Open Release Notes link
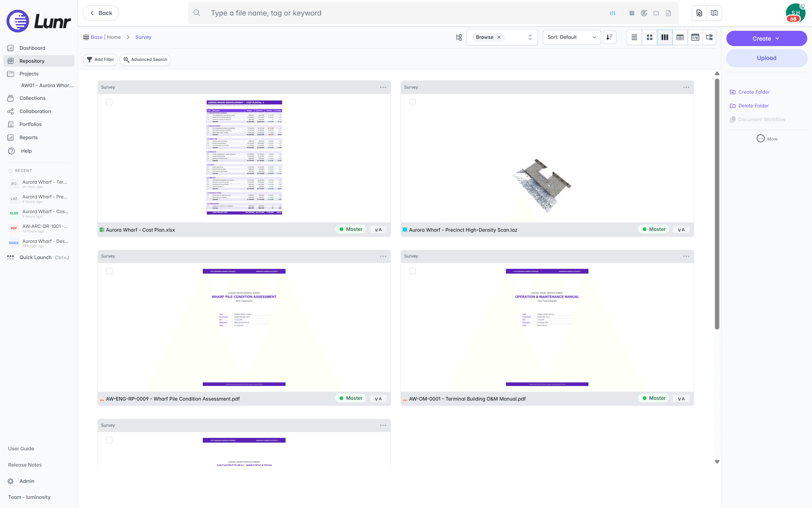The width and height of the screenshot is (812, 508). tap(25, 465)
